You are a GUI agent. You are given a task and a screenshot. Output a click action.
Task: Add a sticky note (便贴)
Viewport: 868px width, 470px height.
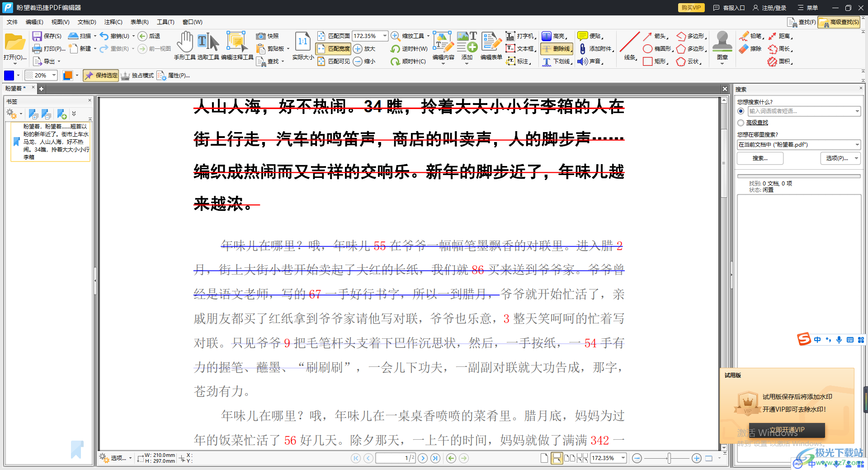pos(590,36)
